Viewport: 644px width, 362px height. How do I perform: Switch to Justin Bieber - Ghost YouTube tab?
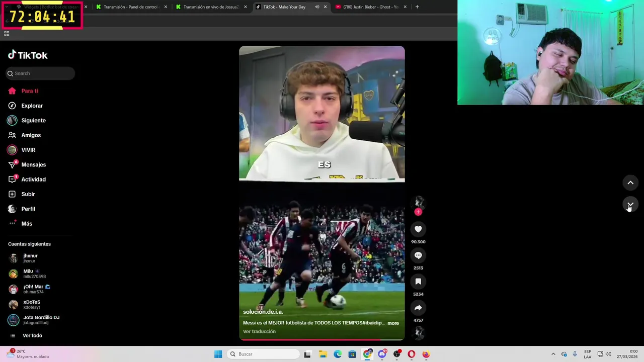pos(371,7)
